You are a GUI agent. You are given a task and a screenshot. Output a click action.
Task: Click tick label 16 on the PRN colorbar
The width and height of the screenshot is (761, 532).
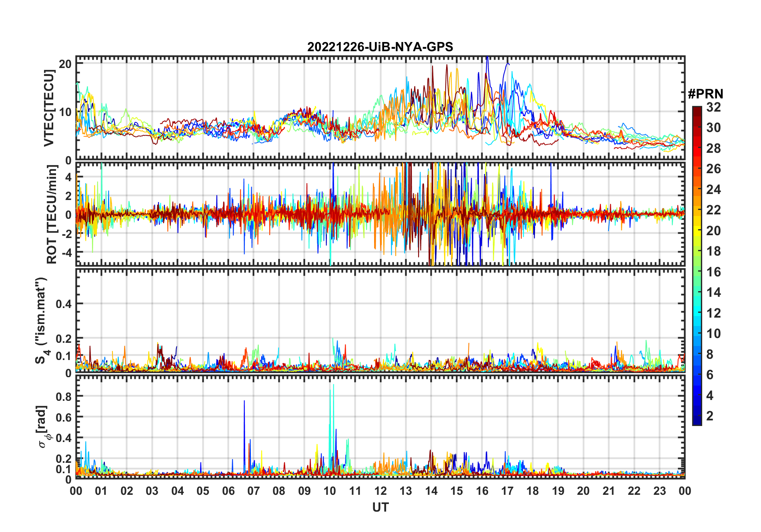point(713,272)
